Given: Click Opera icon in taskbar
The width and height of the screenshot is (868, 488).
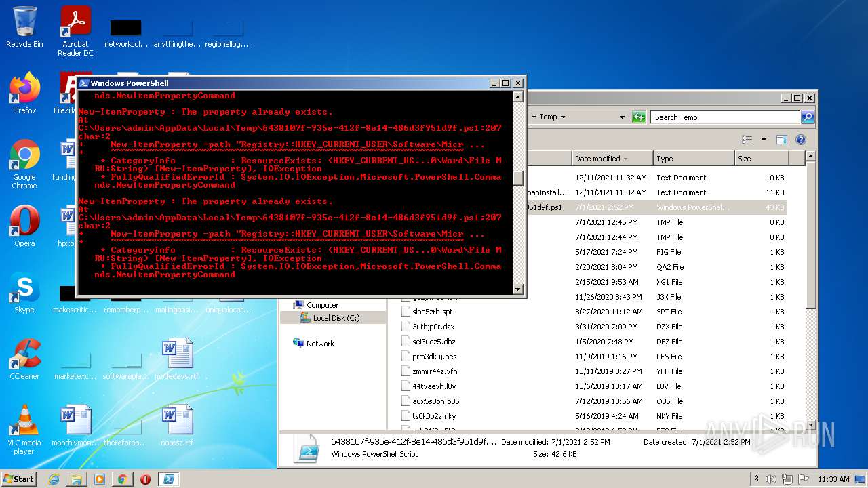Looking at the screenshot, I should tap(145, 479).
